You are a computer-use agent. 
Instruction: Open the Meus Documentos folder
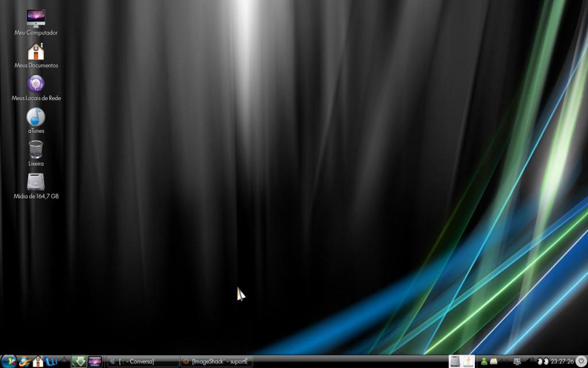point(37,51)
